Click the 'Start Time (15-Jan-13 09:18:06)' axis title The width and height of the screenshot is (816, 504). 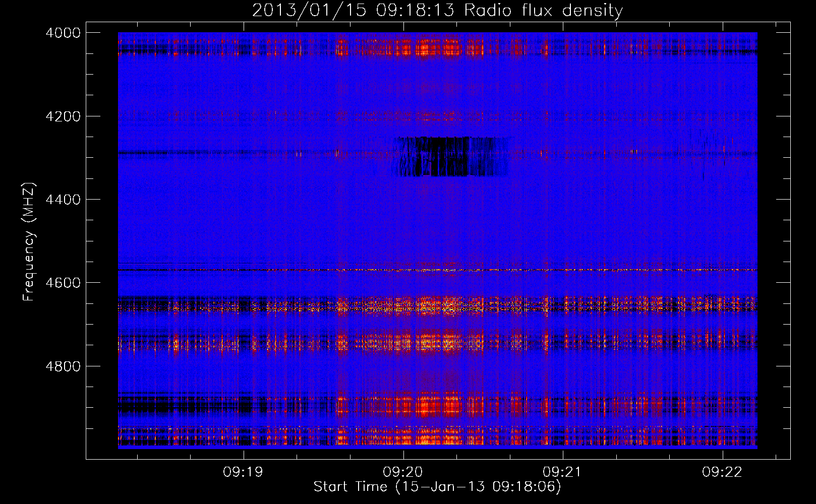tap(437, 487)
